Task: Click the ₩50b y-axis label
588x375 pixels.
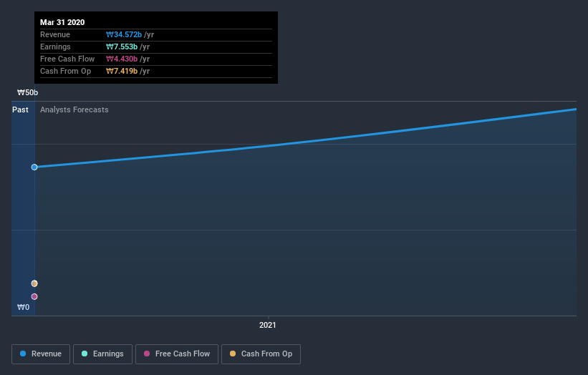Action: point(28,92)
